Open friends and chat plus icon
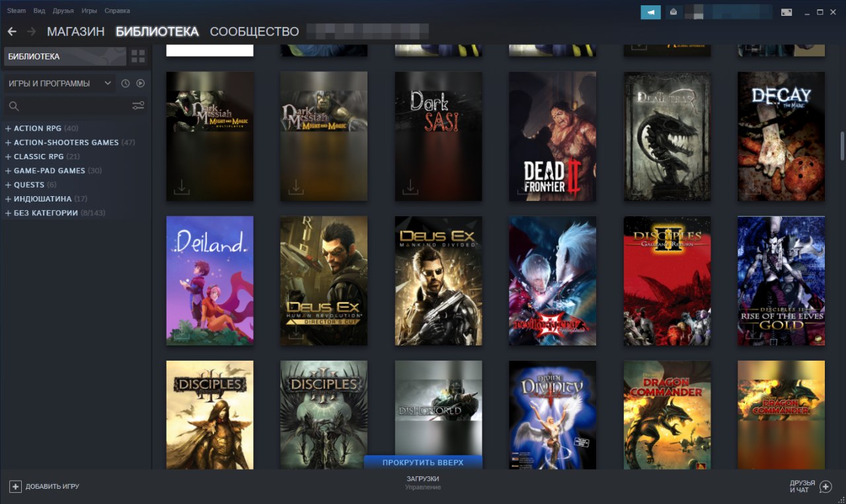This screenshot has height=504, width=846. coord(826,487)
